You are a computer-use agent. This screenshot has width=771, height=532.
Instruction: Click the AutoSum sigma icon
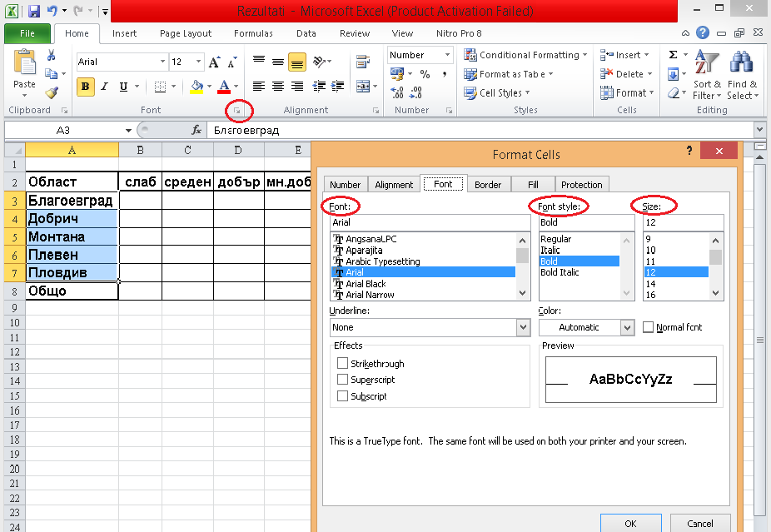tap(673, 55)
